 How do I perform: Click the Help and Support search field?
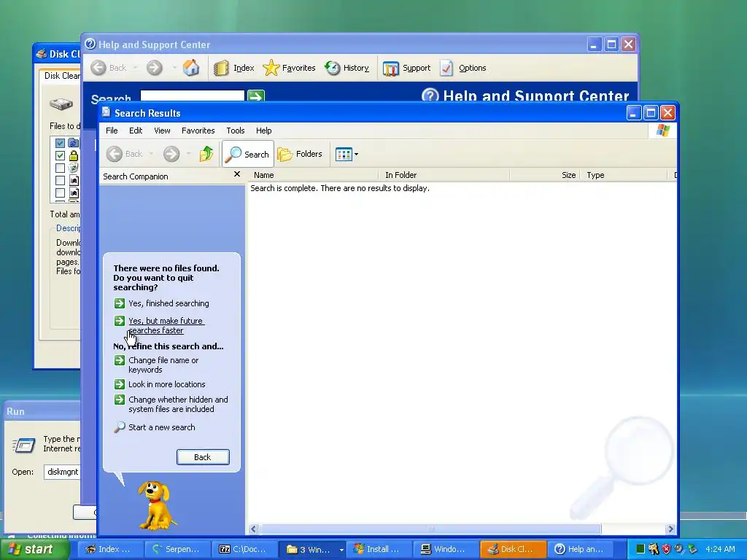click(x=193, y=96)
